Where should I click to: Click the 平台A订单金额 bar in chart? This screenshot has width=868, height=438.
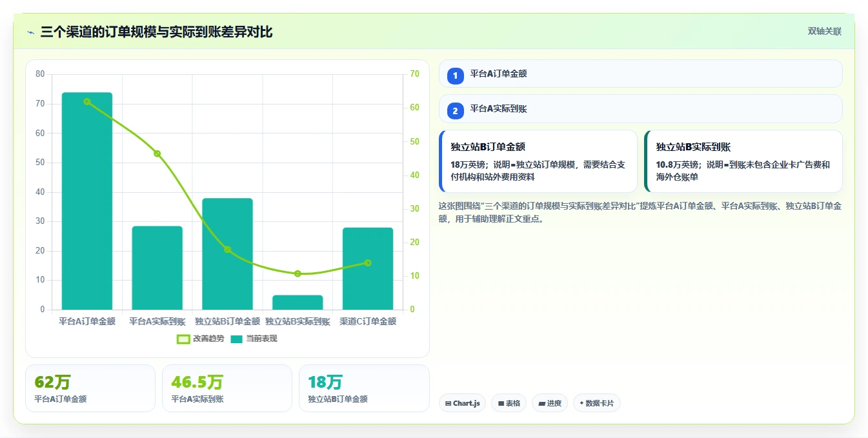[87, 201]
